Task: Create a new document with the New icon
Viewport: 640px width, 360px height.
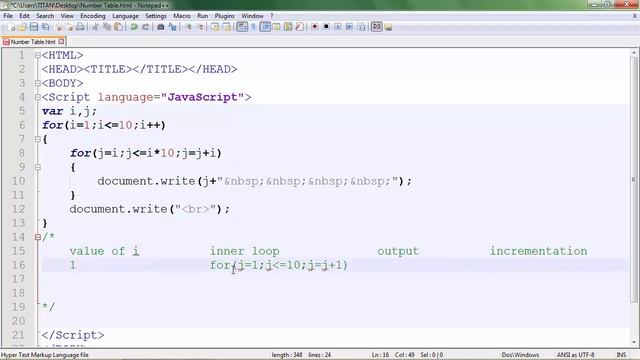Action: click(11, 27)
